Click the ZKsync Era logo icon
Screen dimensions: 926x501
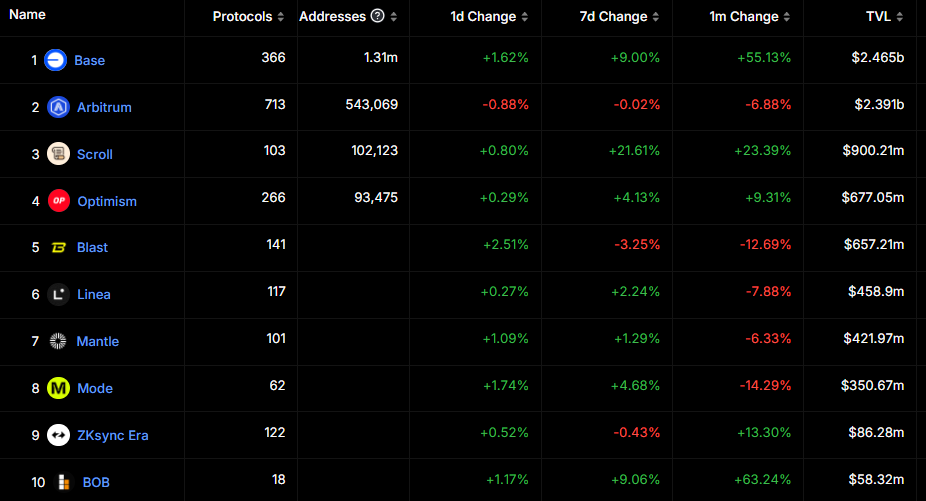tap(59, 435)
